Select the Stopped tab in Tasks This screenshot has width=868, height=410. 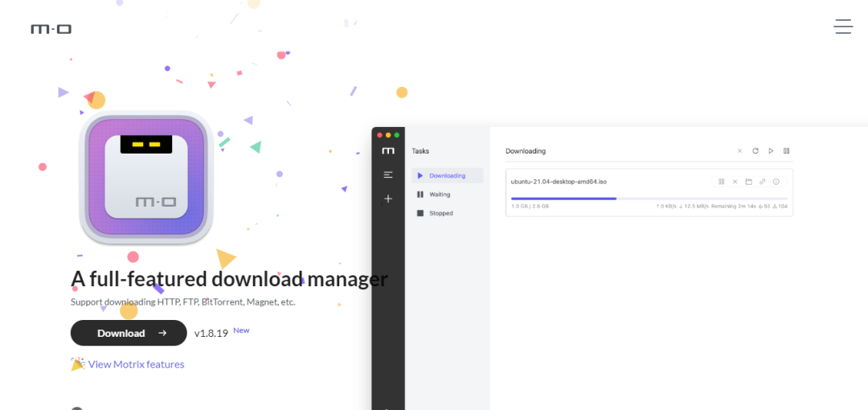[448, 213]
